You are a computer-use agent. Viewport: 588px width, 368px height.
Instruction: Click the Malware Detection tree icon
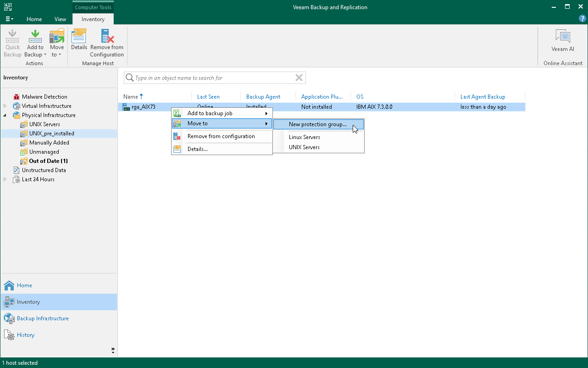[17, 97]
